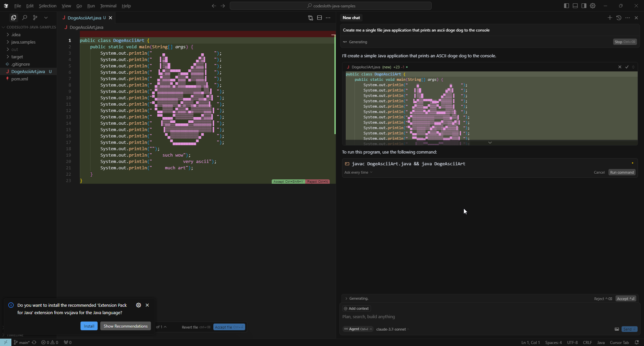The image size is (644, 346).
Task: Click the Add context button
Action: tap(357, 308)
